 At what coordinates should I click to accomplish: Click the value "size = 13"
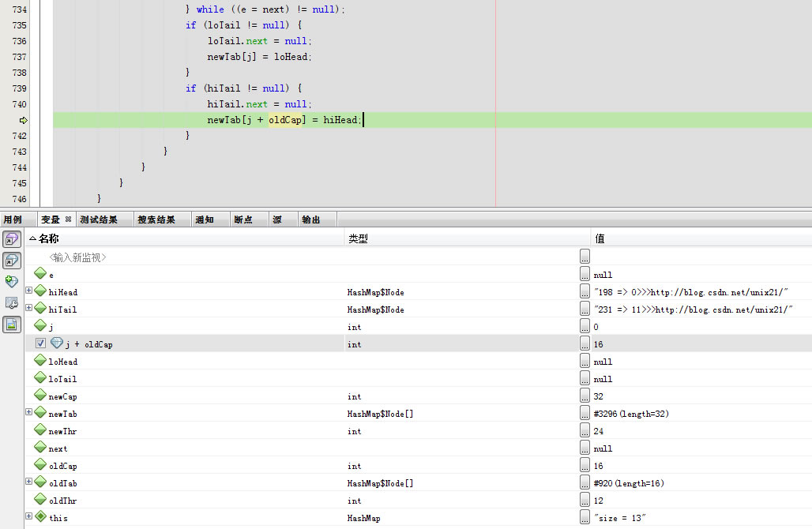[619, 518]
